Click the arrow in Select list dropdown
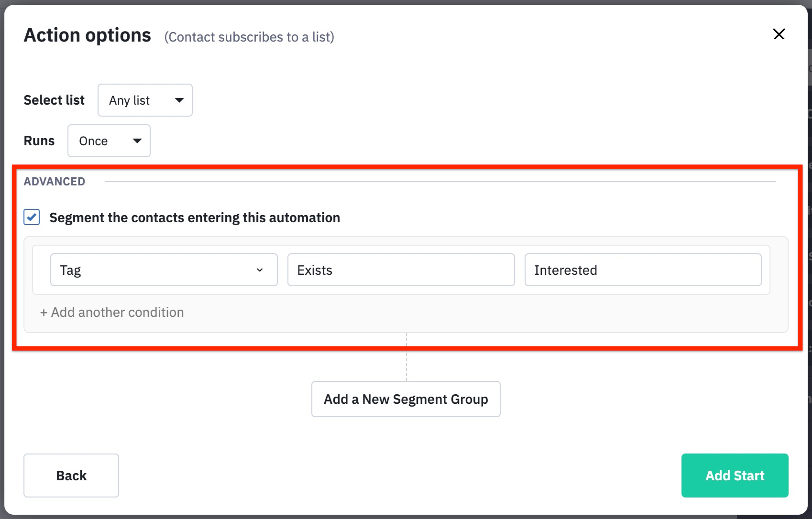Screen dimensions: 812x519 tap(179, 100)
